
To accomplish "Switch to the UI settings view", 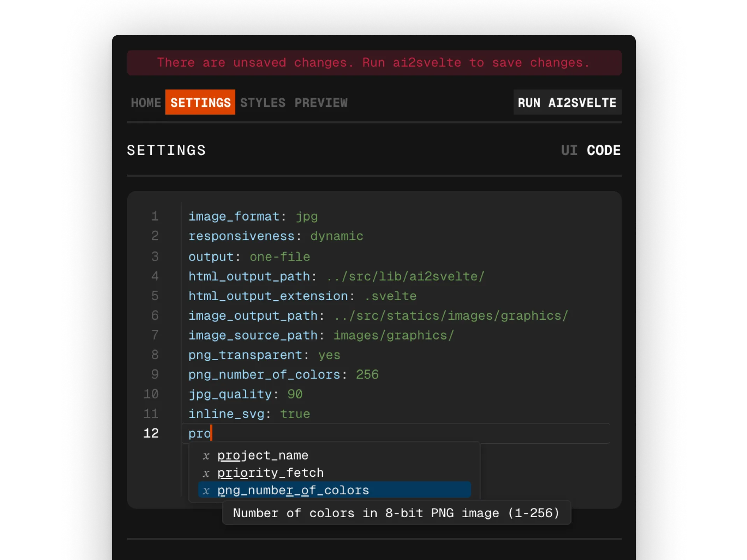I will click(x=569, y=150).
